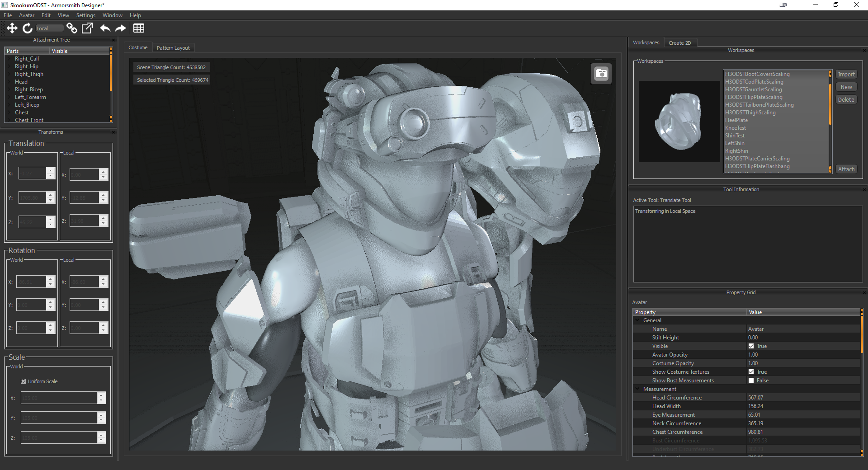Image resolution: width=868 pixels, height=470 pixels.
Task: Select the Translate move tool icon
Action: pyautogui.click(x=12, y=28)
